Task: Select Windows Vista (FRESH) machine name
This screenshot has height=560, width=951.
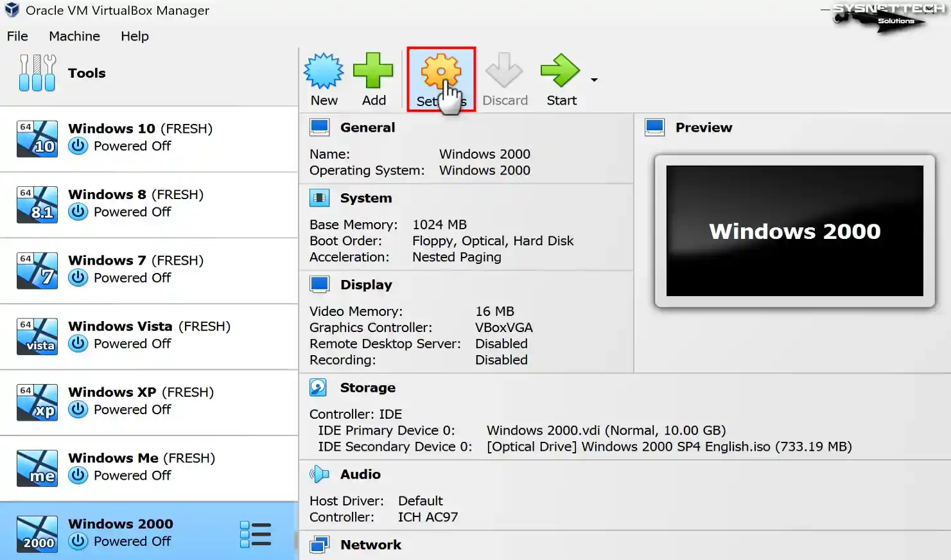Action: [x=149, y=326]
